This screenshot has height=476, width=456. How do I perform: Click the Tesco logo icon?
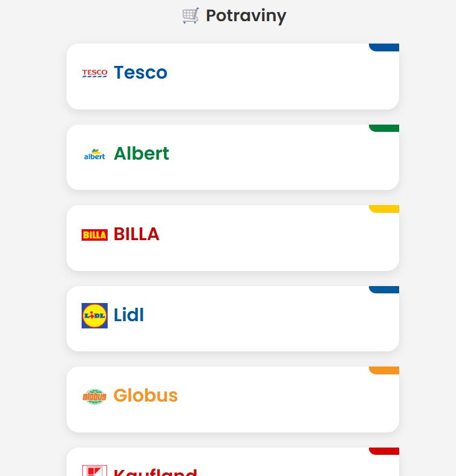[94, 73]
